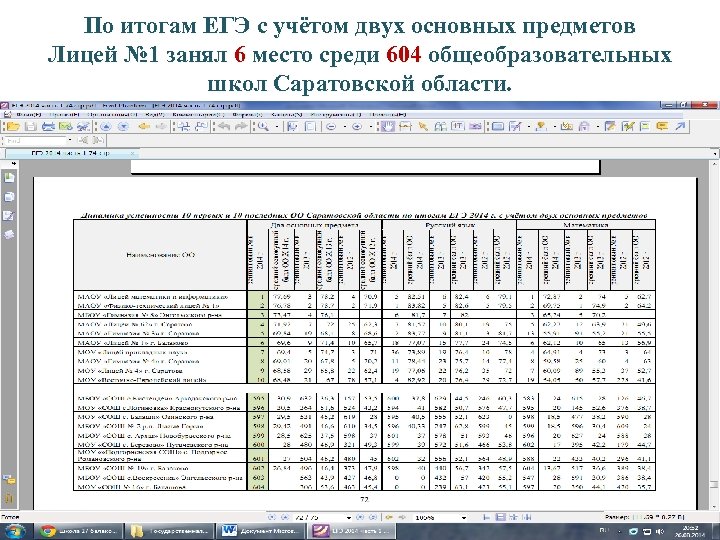Go to last page in status bar

click(373, 518)
